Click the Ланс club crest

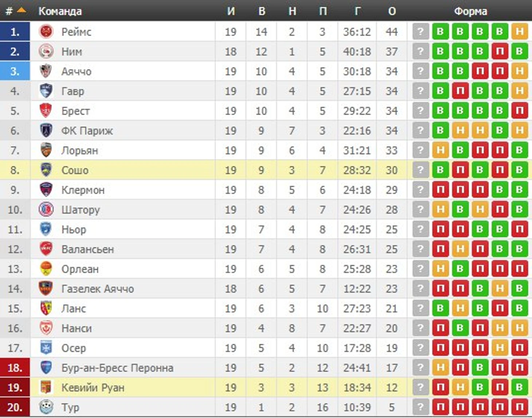click(x=46, y=308)
